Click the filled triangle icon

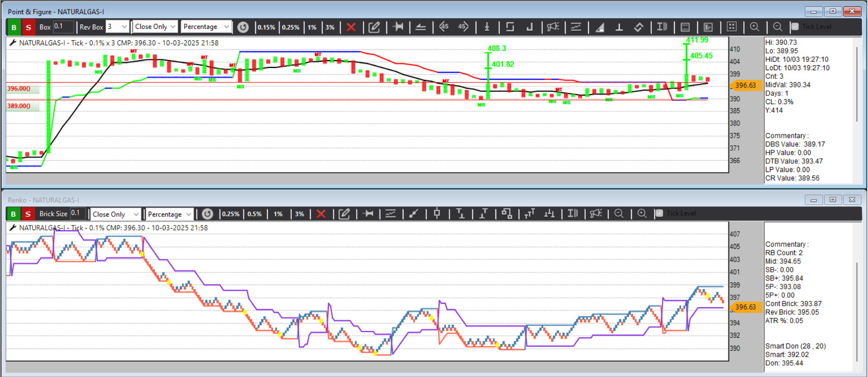(x=600, y=27)
